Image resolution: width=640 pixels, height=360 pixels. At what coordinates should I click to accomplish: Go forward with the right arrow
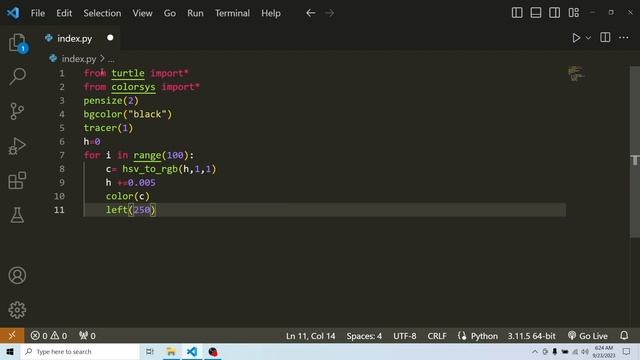pyautogui.click(x=329, y=13)
